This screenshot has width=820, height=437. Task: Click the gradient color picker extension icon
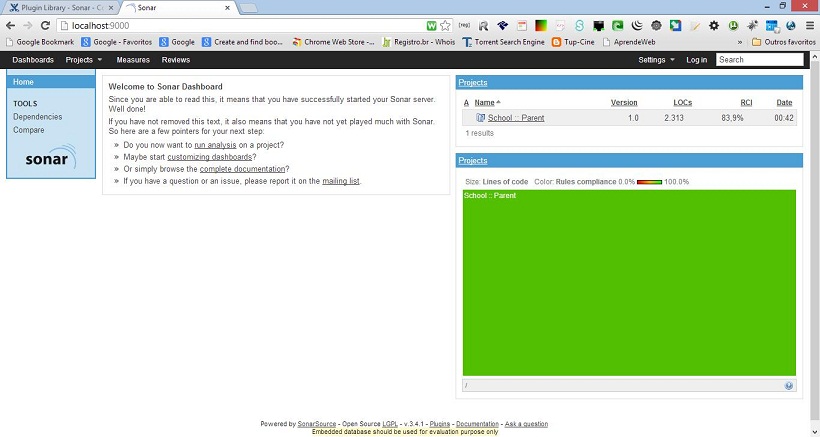pyautogui.click(x=541, y=25)
